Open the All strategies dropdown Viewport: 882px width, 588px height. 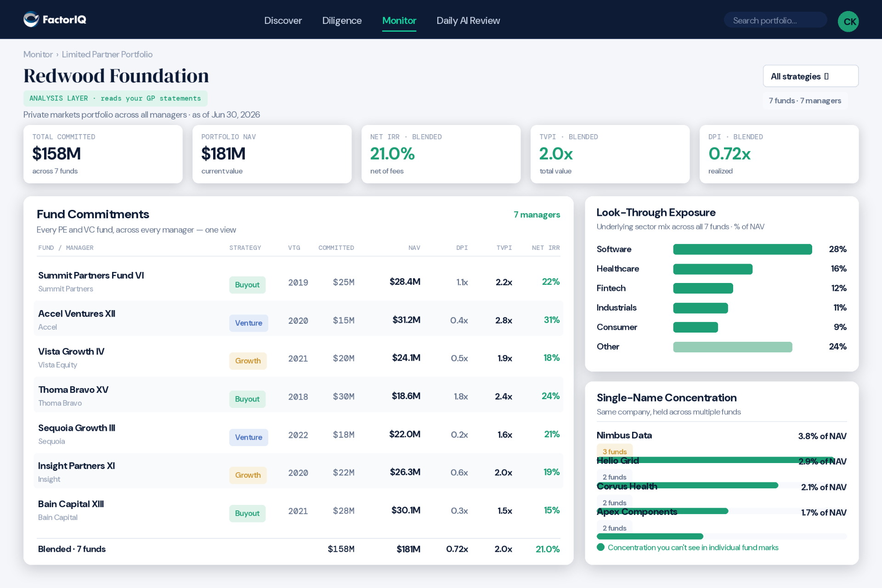(x=810, y=76)
